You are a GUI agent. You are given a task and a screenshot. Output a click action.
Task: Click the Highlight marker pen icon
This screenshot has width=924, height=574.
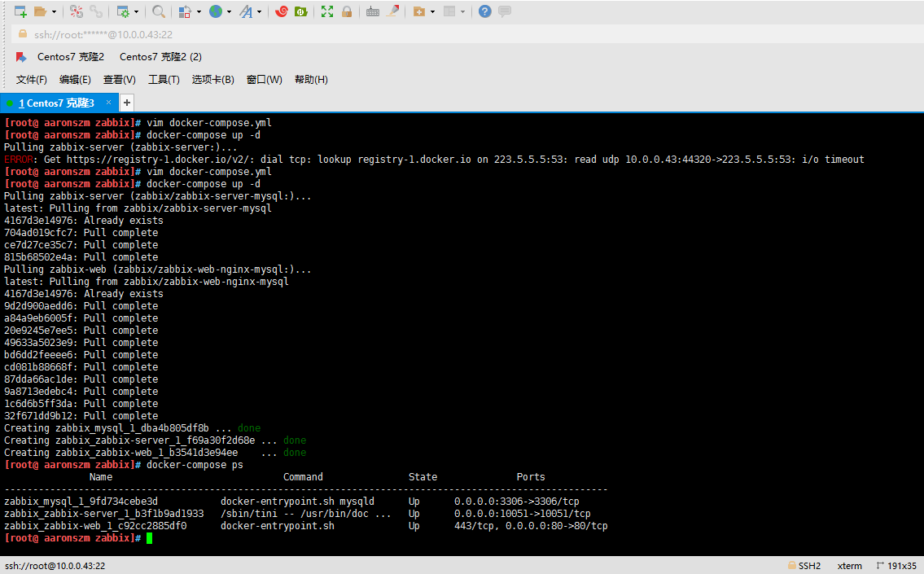click(x=392, y=11)
